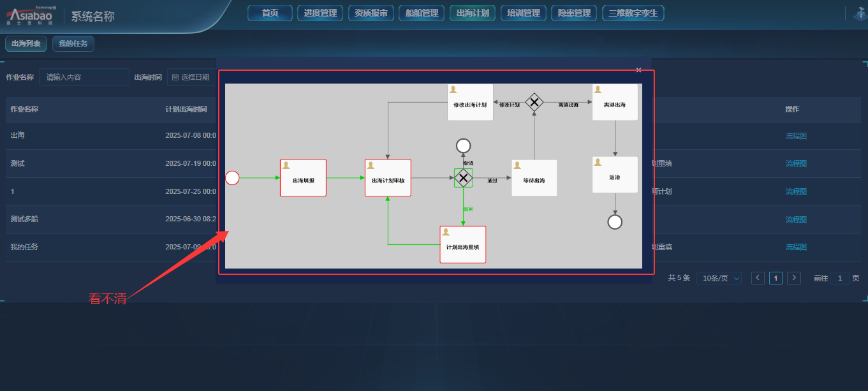868x391 pixels.
Task: Click the green 驳回 flow label
Action: click(468, 209)
